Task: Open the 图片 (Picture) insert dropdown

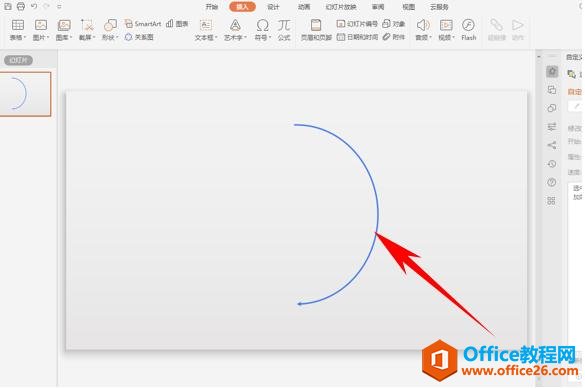Action: pos(41,30)
